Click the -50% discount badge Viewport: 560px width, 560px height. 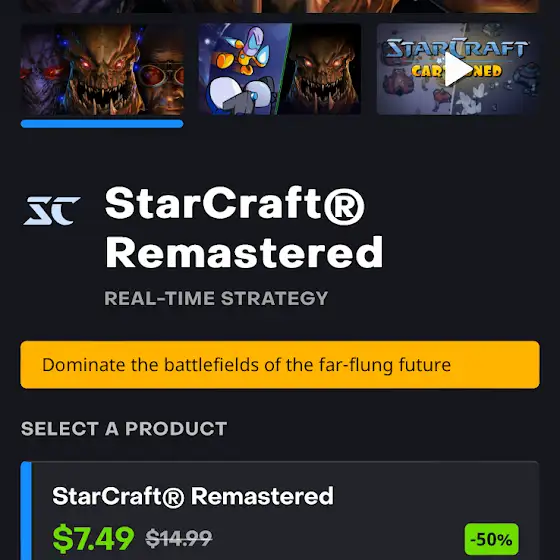point(491,539)
